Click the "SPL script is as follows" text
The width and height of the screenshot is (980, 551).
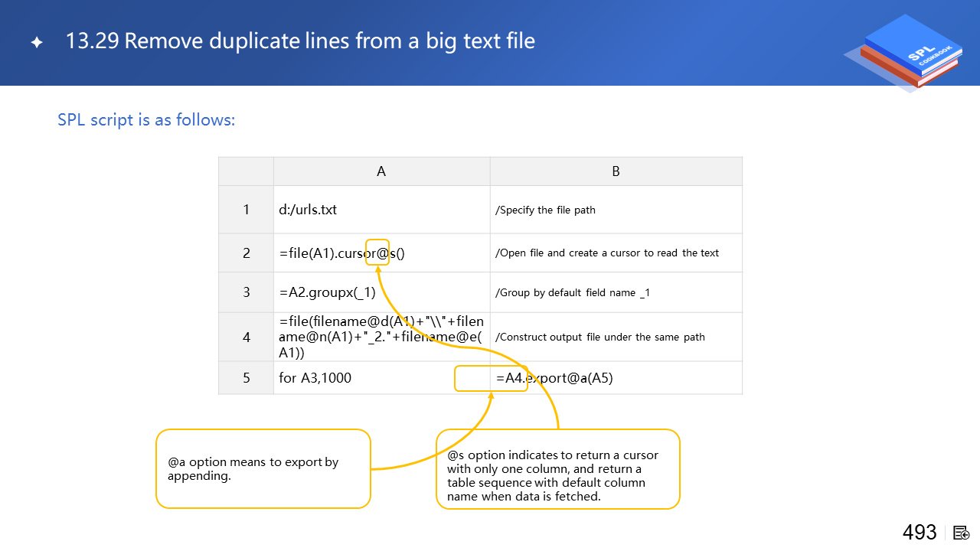tap(146, 120)
